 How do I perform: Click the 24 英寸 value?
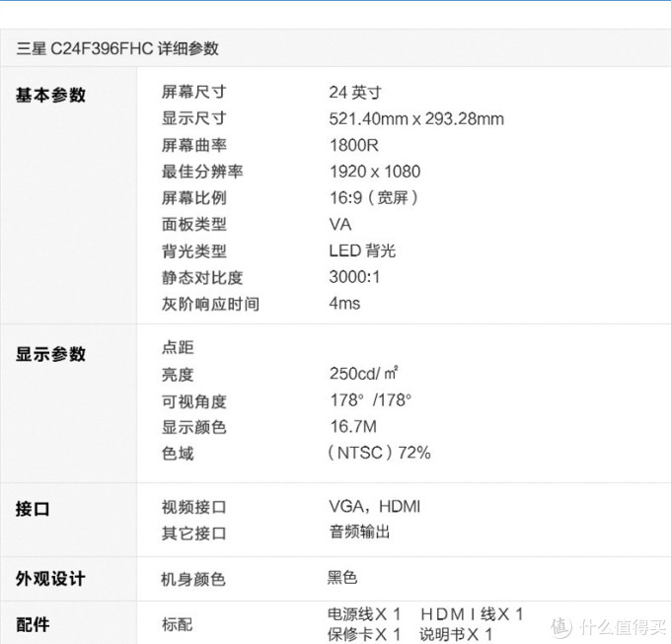tap(355, 93)
